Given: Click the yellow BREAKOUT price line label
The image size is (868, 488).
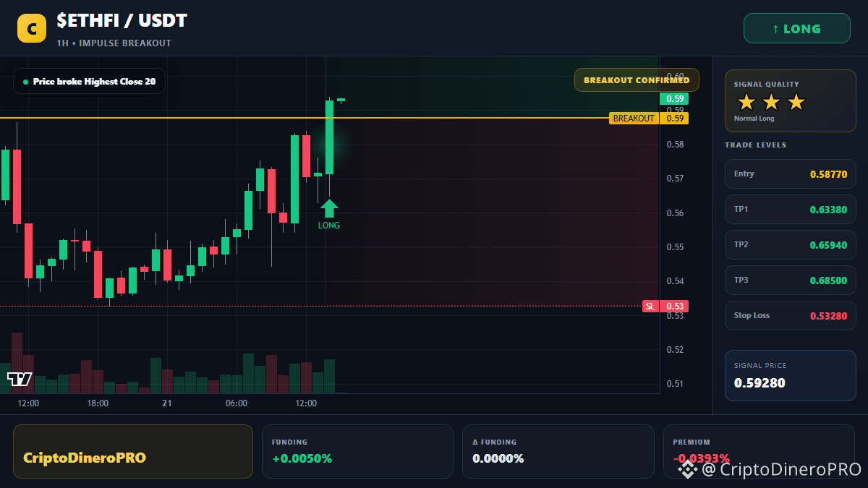Looking at the screenshot, I should point(634,118).
